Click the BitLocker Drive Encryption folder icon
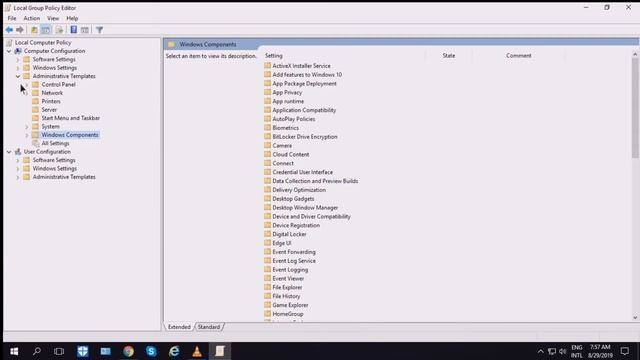 tap(267, 136)
